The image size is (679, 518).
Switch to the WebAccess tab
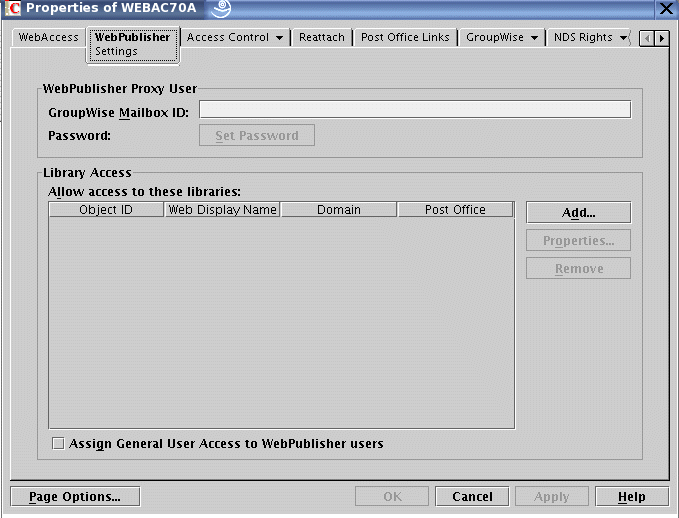coord(48,37)
